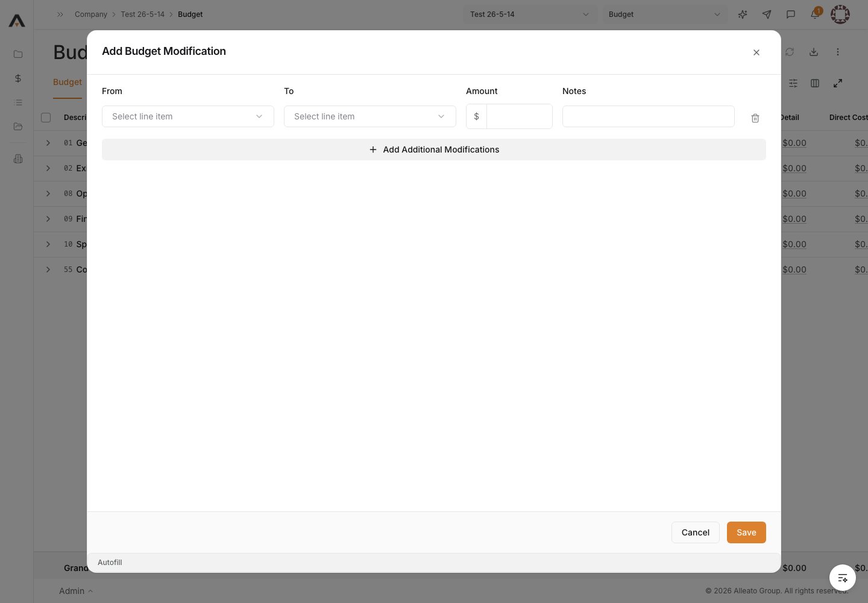Viewport: 868px width, 603px height.
Task: Open the Budget tool selector dropdown
Action: pyautogui.click(x=665, y=14)
